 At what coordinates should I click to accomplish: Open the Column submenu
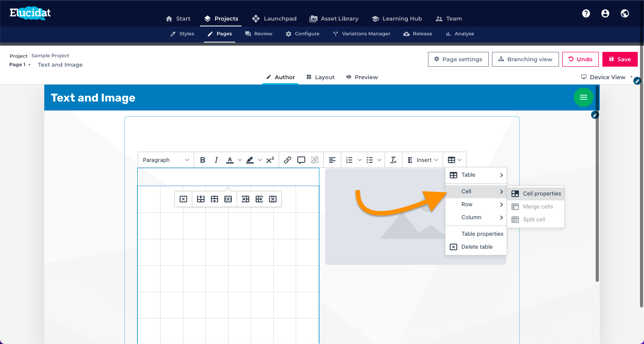tap(476, 217)
